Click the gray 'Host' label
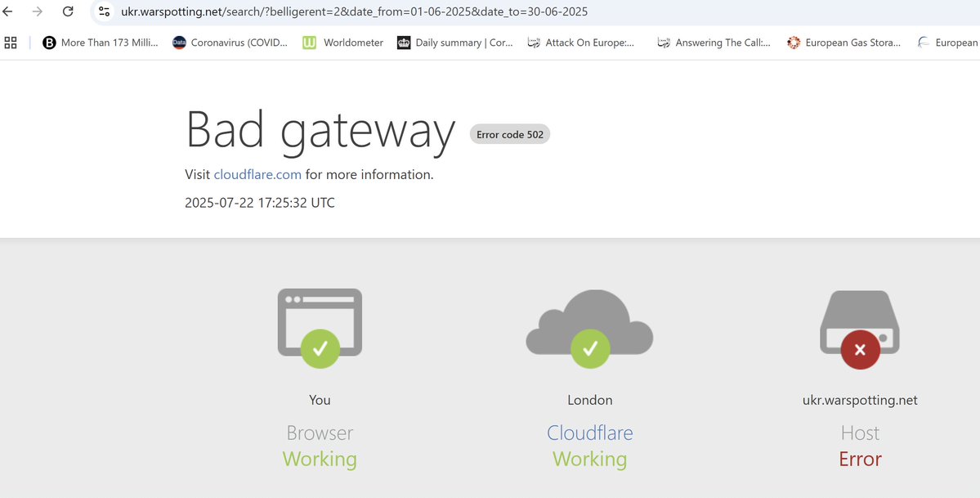The image size is (980, 498). (x=860, y=433)
